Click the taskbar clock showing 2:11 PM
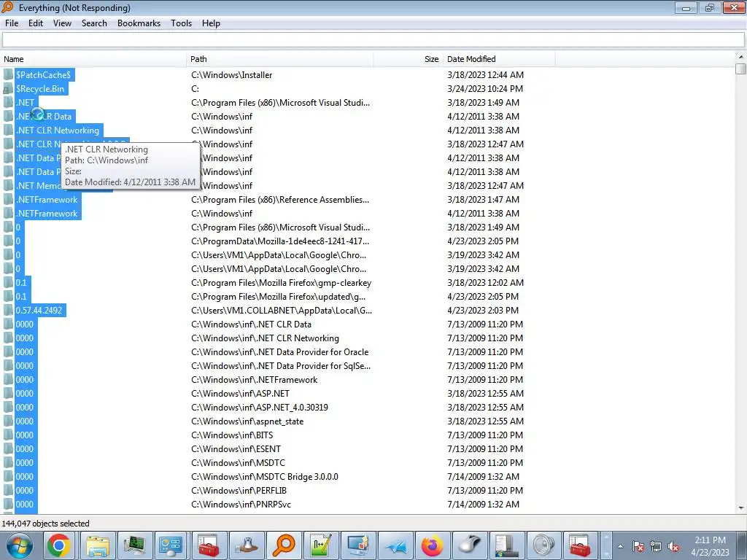 pos(710,540)
